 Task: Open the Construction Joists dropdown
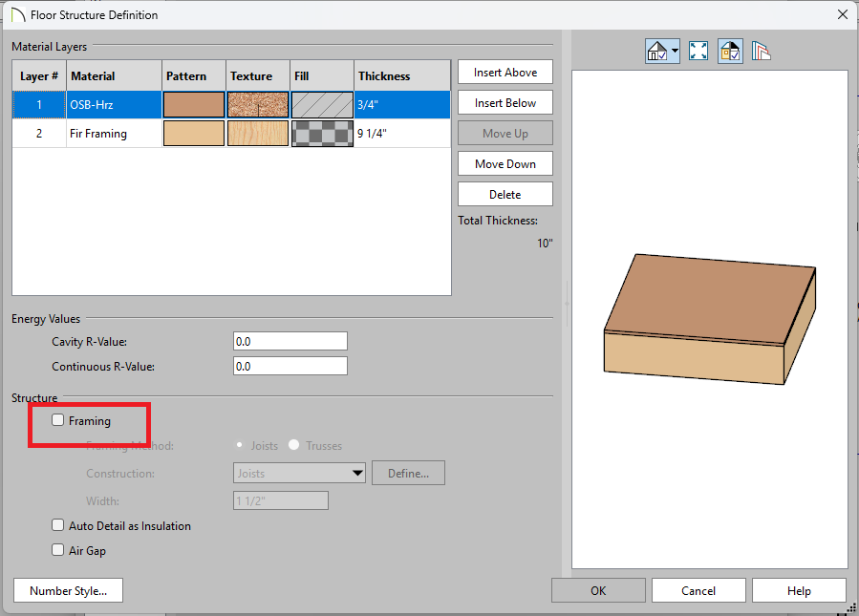click(357, 473)
